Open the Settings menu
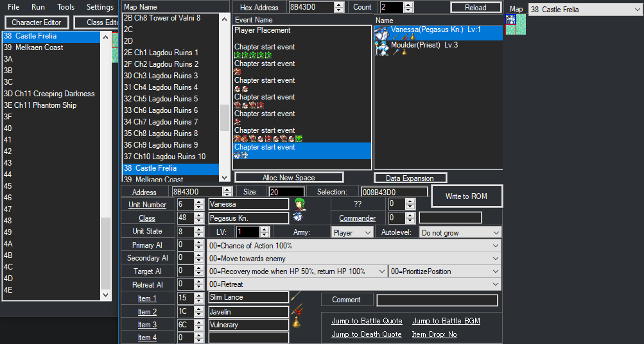This screenshot has height=344, width=644. tap(100, 7)
